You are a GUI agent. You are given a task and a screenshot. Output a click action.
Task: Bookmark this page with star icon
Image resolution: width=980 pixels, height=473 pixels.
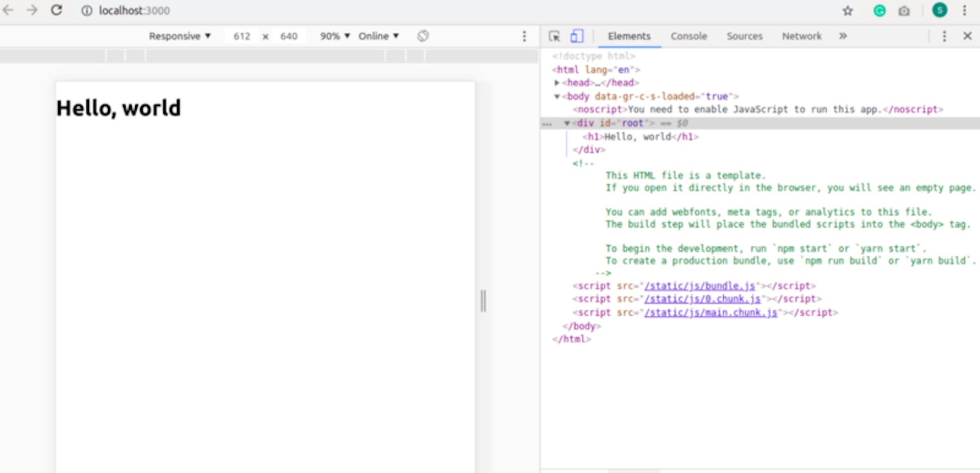[x=848, y=11]
